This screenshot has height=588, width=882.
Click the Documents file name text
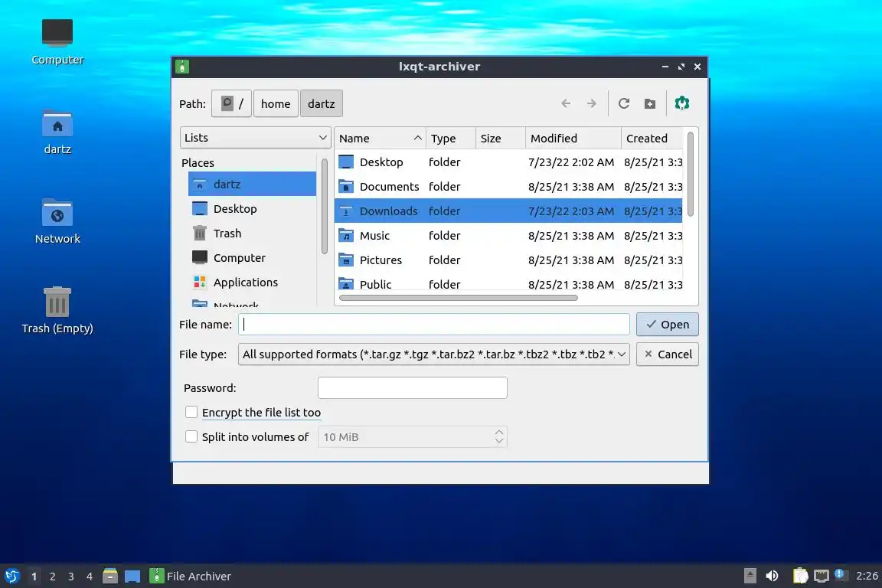[389, 186]
